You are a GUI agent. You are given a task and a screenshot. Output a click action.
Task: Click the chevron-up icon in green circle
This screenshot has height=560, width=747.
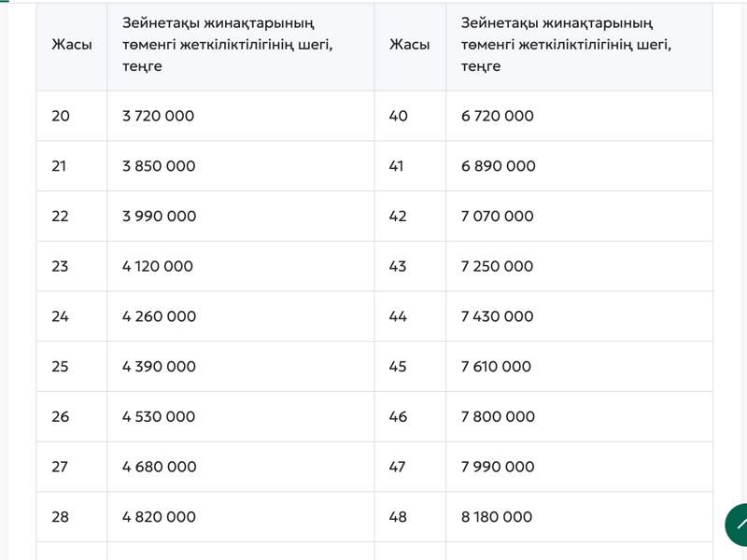[x=738, y=525]
